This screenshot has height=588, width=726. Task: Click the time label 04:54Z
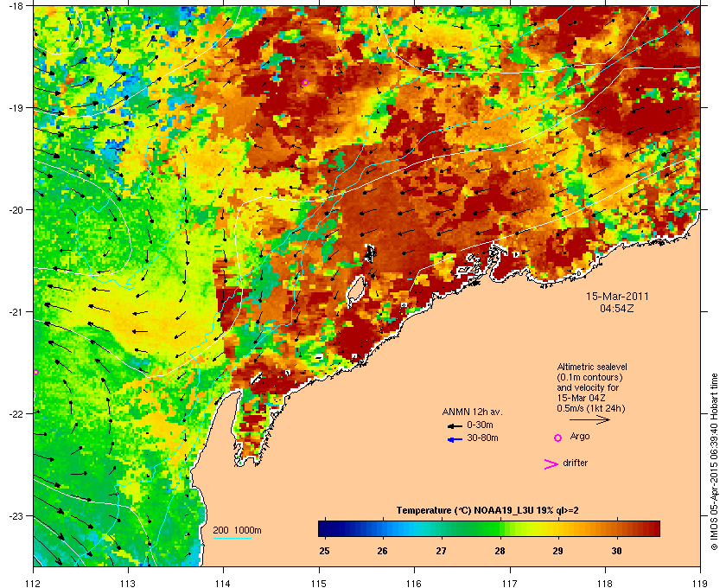[617, 308]
